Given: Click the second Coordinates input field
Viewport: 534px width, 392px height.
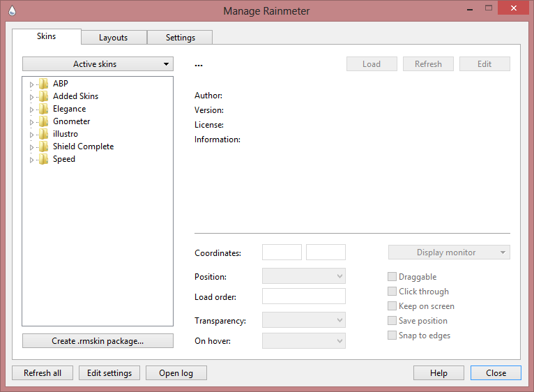Looking at the screenshot, I should [326, 252].
